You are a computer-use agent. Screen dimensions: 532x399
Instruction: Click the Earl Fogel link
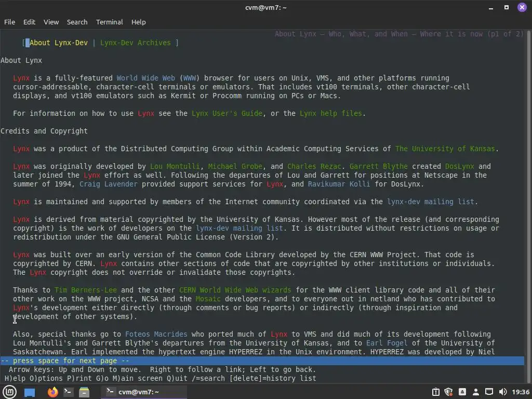(387, 343)
